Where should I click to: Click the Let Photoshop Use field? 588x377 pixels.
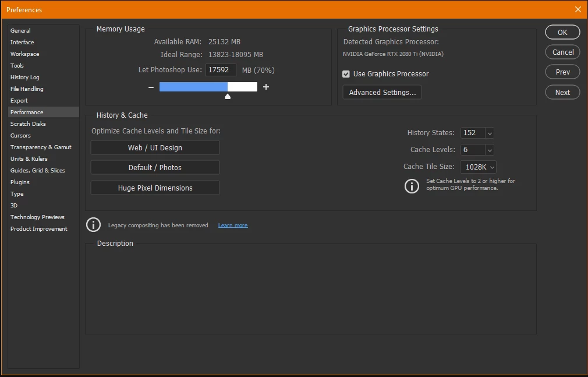tap(221, 70)
